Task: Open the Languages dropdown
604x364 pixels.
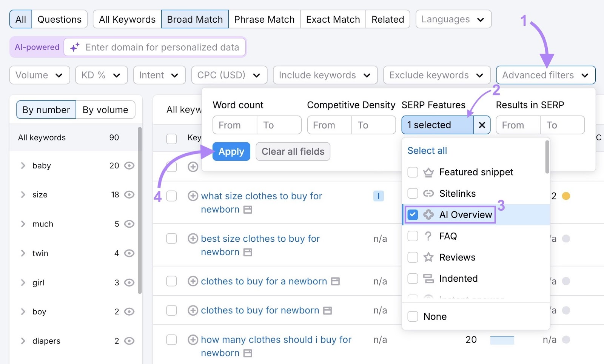Action: [x=453, y=19]
